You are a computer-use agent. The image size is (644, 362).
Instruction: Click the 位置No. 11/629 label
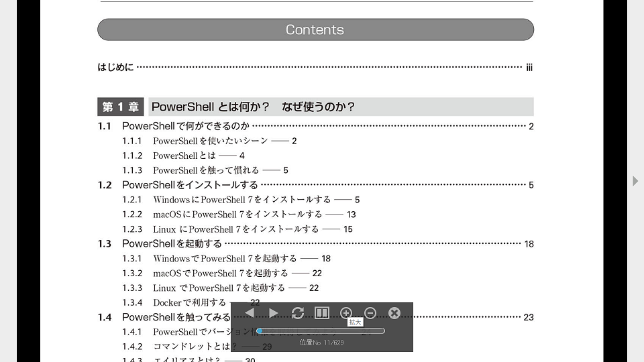pyautogui.click(x=321, y=343)
